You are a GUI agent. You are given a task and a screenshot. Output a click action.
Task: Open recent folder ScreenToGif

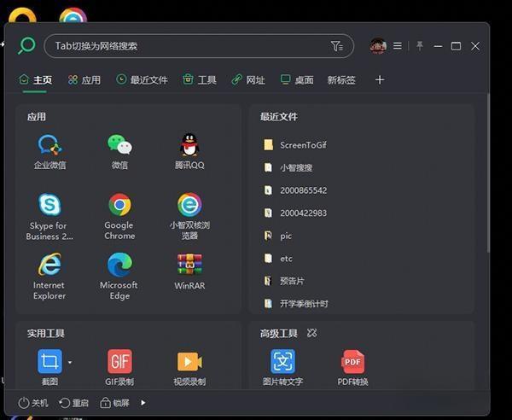(x=295, y=144)
